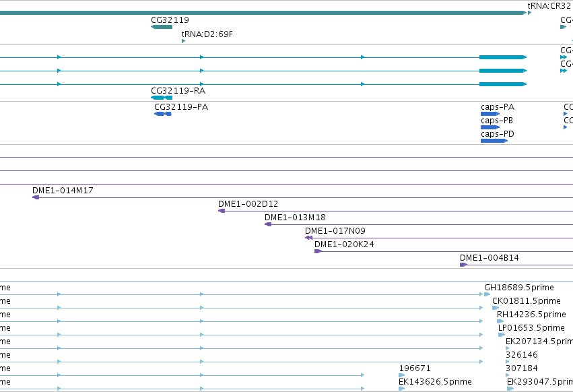The height and width of the screenshot is (392, 573).
Task: Click the DME1-017N09 label text
Action: pyautogui.click(x=335, y=231)
